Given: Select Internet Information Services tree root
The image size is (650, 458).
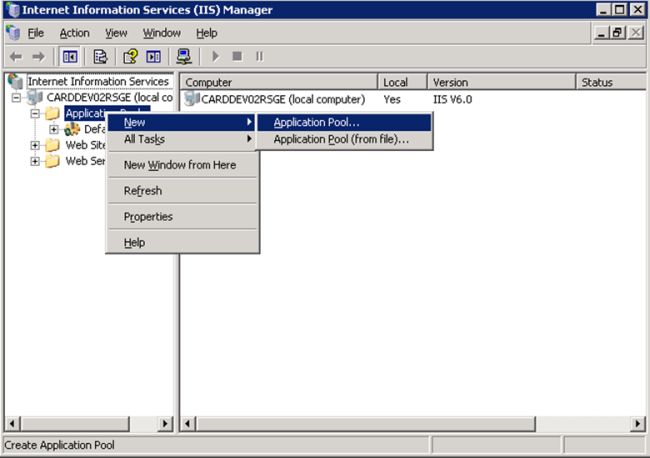Looking at the screenshot, I should click(x=98, y=81).
